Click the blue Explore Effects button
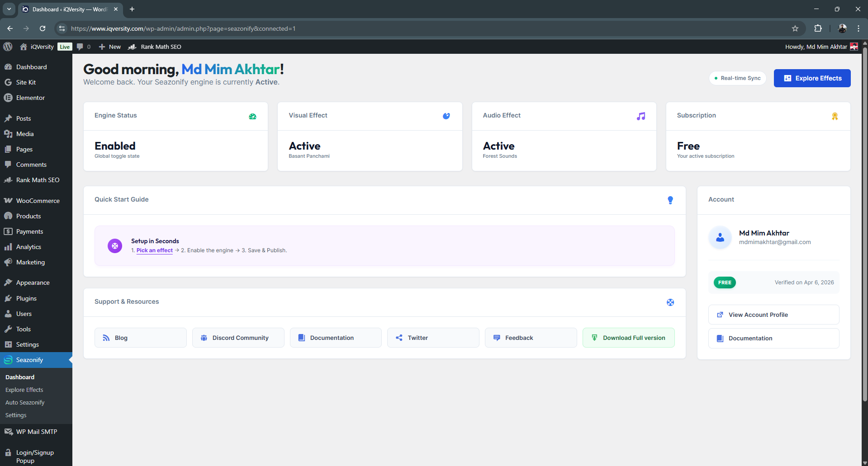The image size is (868, 466). 812,78
